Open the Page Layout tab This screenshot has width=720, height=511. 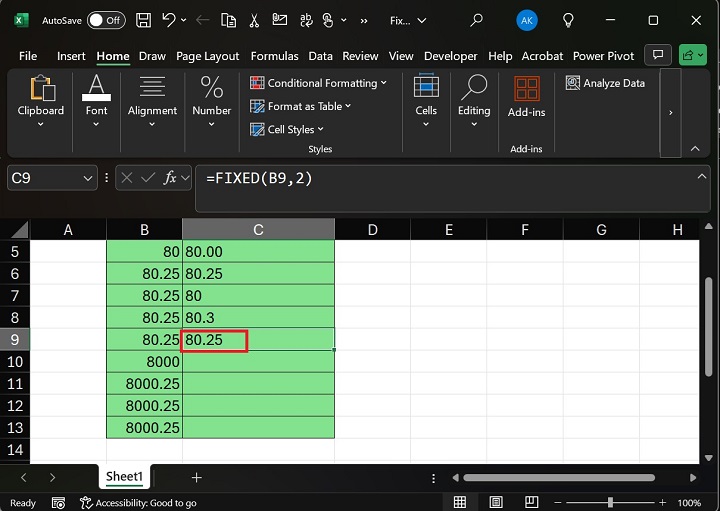(208, 56)
